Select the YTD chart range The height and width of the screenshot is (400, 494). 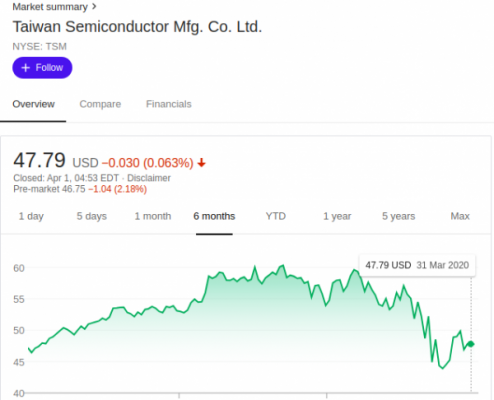coord(276,216)
